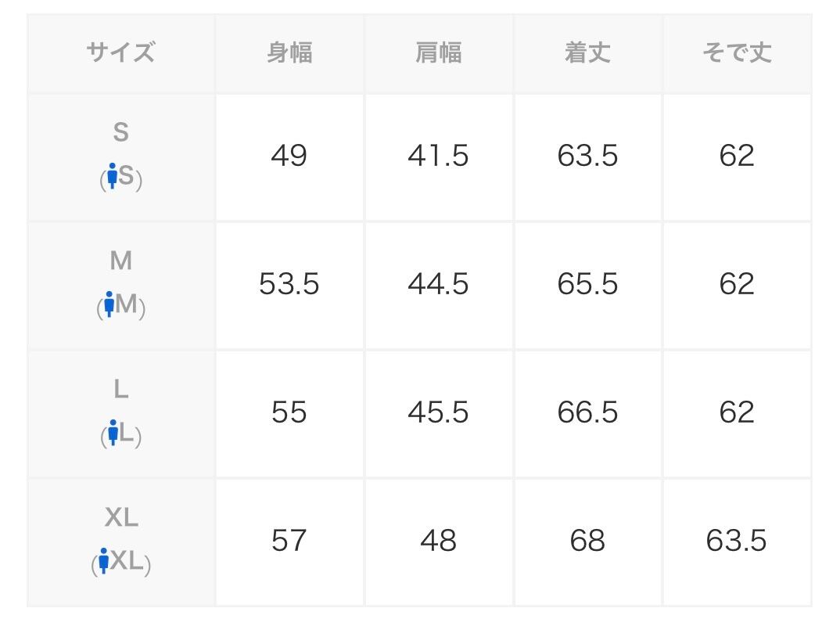Viewport: 840px width, 619px height.
Task: Click the blue person icon beside M
Action: tap(109, 305)
